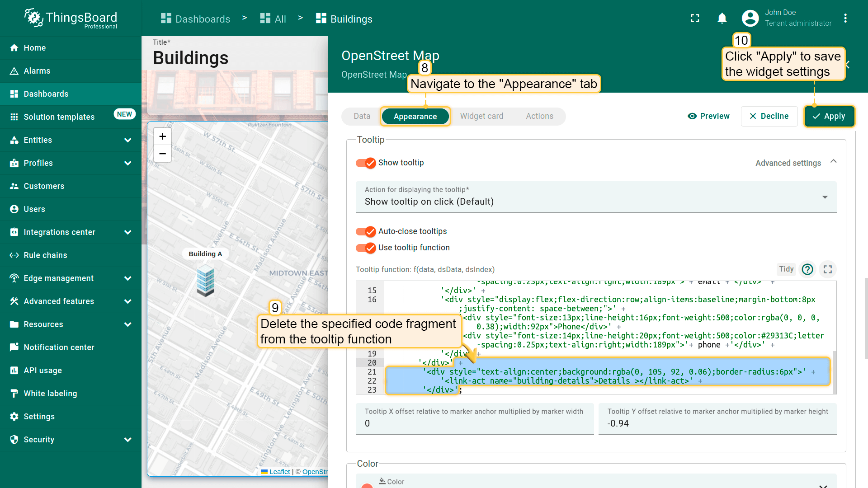Click the Building A marker icon
Viewport: 868px width, 488px height.
[205, 280]
